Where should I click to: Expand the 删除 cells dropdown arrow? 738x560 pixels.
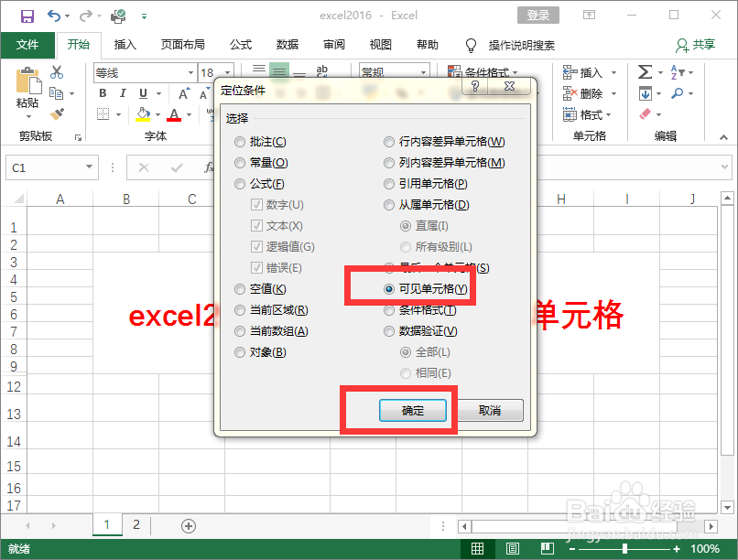point(613,93)
